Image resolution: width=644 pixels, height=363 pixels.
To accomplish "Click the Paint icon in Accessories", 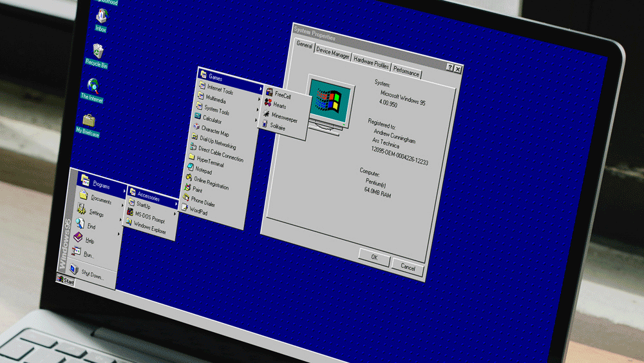I will coord(187,187).
